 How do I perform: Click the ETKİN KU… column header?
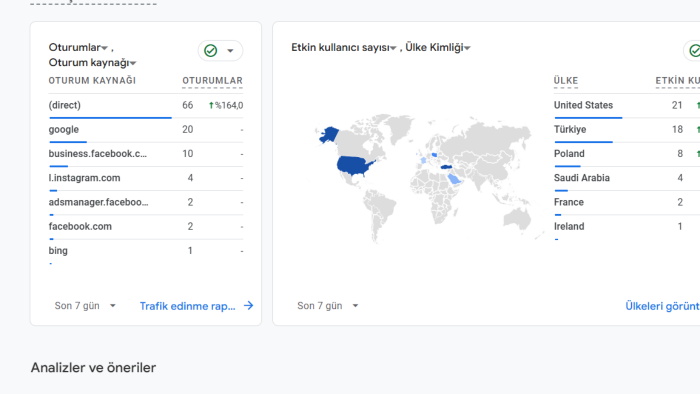(x=678, y=81)
